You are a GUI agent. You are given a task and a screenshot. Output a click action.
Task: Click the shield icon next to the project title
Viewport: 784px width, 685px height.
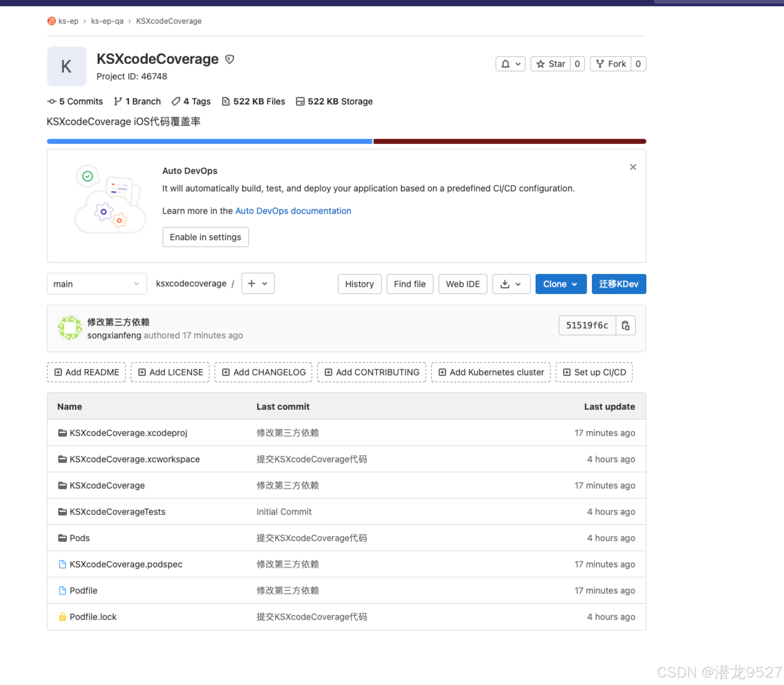pyautogui.click(x=229, y=59)
